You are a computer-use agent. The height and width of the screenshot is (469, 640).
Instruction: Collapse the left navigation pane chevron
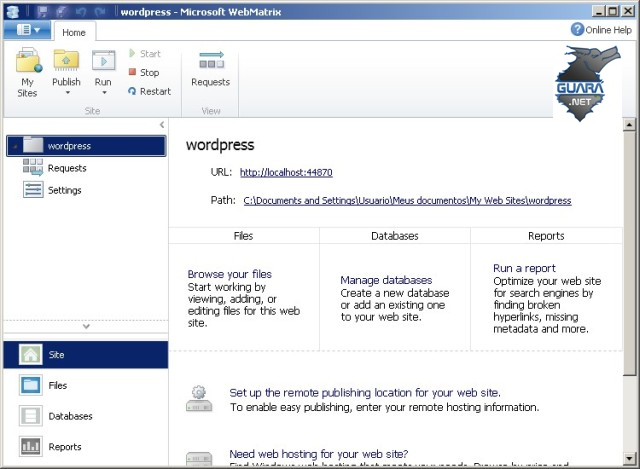click(162, 125)
